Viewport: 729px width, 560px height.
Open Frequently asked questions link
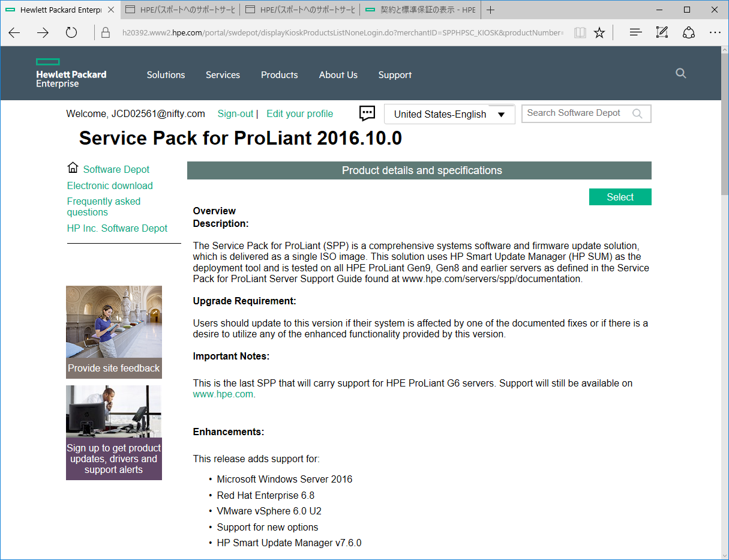pos(104,206)
